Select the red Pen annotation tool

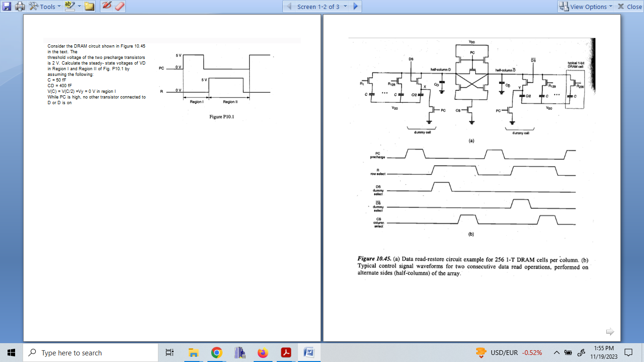pyautogui.click(x=108, y=6)
